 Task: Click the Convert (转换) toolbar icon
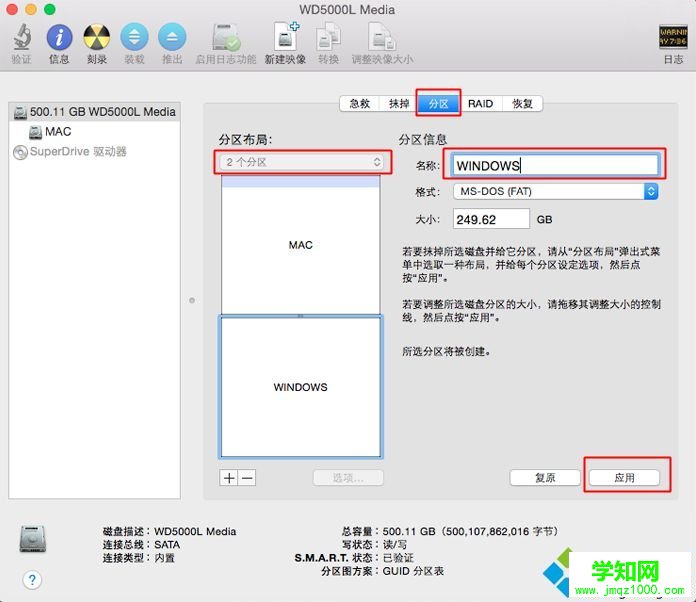pyautogui.click(x=328, y=37)
